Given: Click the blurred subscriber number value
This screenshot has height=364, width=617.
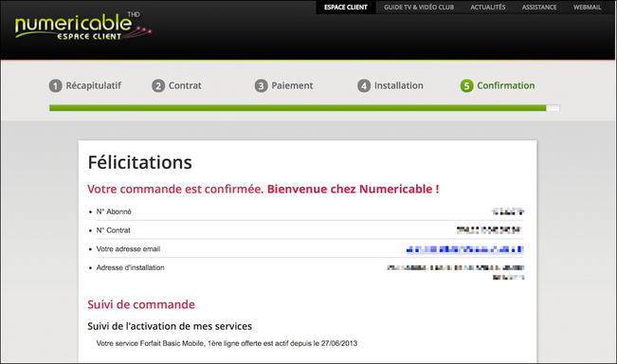Looking at the screenshot, I should coord(508,211).
